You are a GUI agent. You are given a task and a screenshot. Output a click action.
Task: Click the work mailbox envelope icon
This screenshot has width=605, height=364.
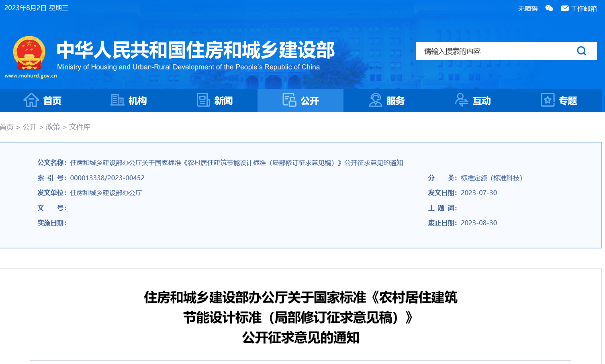coord(565,8)
